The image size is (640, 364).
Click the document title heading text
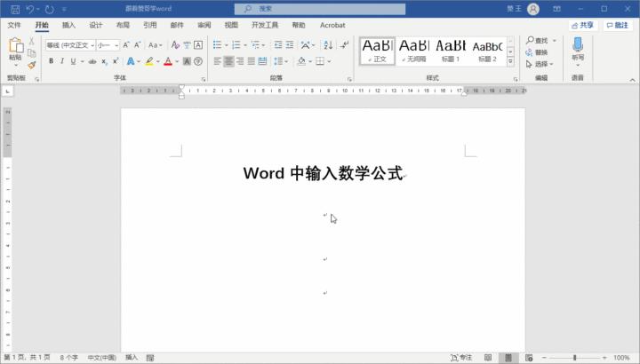[323, 173]
